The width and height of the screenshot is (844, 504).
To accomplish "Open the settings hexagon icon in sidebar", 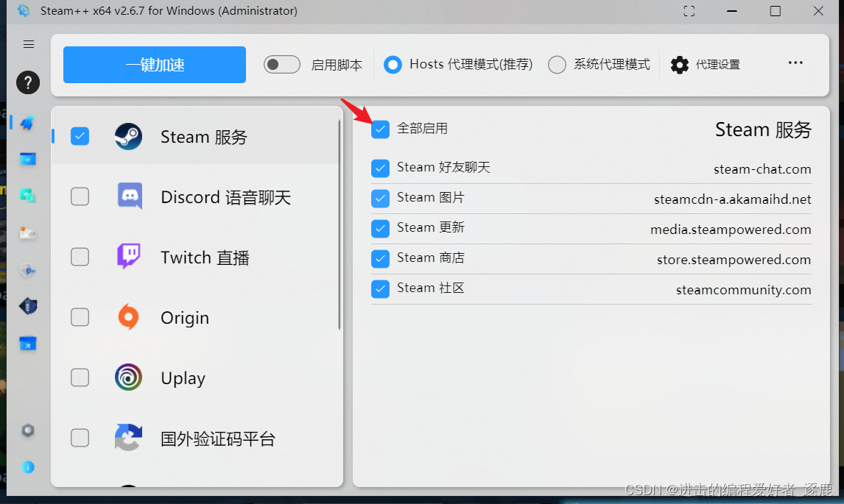I will click(x=28, y=430).
